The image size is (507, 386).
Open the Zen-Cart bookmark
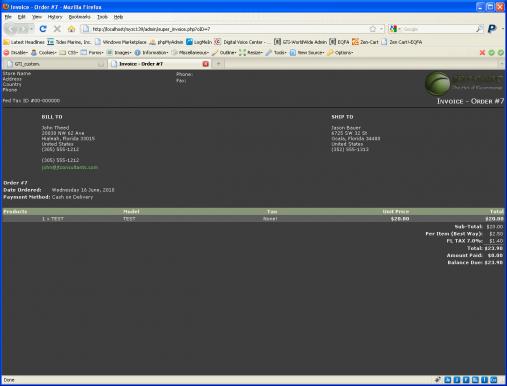pyautogui.click(x=365, y=42)
